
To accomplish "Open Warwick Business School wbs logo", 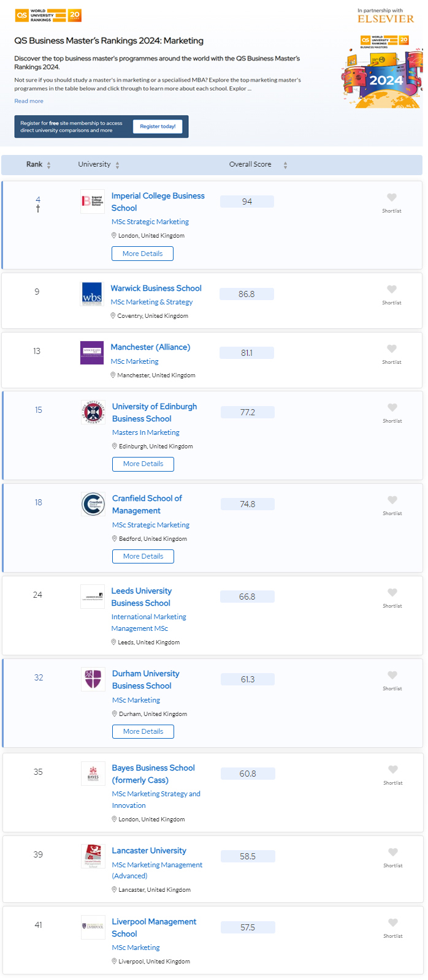I will click(92, 294).
